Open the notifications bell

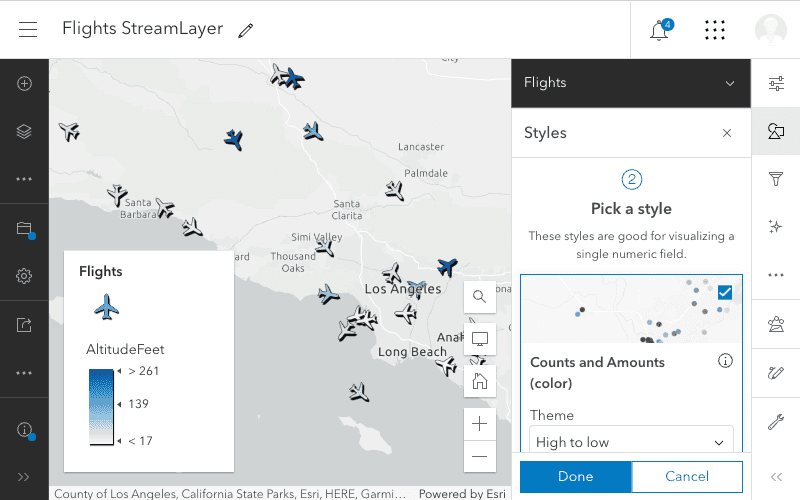(x=659, y=30)
